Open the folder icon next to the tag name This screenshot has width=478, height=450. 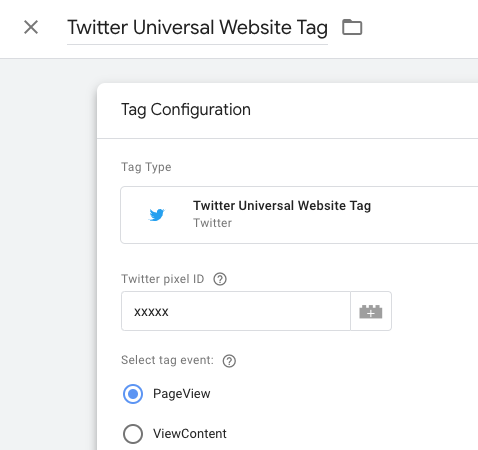coord(352,27)
